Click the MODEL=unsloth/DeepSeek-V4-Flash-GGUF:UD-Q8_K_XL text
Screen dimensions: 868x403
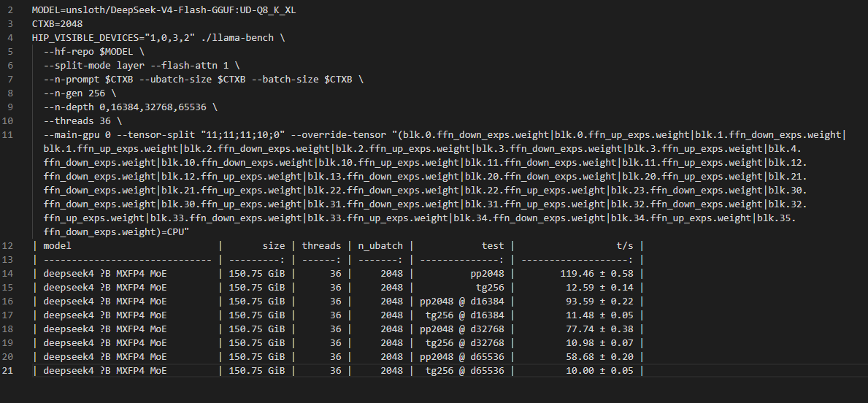tap(164, 10)
